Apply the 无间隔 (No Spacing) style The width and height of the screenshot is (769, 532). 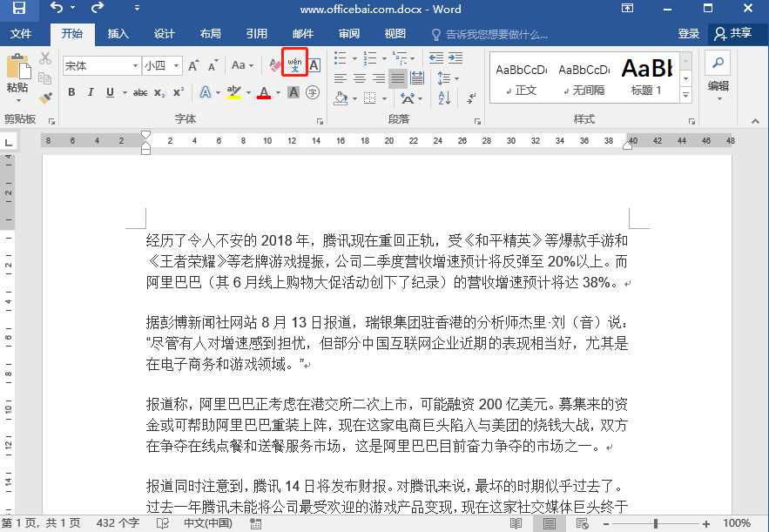point(584,78)
